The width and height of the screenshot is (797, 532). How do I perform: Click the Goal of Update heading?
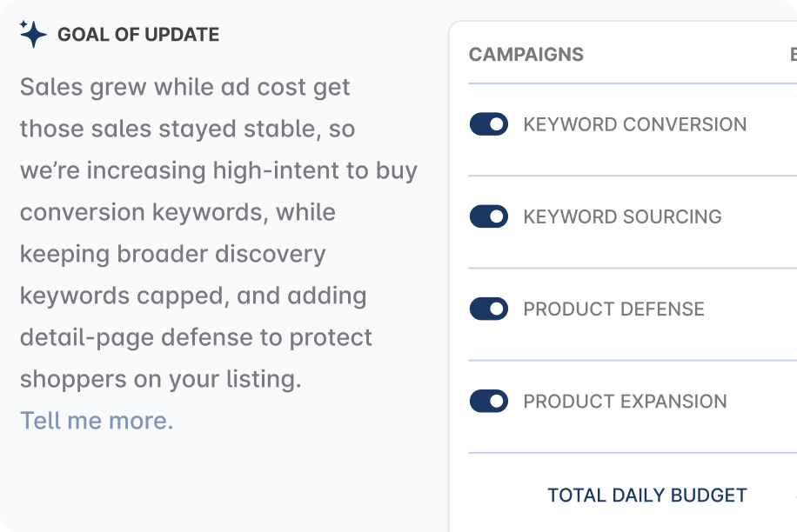pos(137,34)
